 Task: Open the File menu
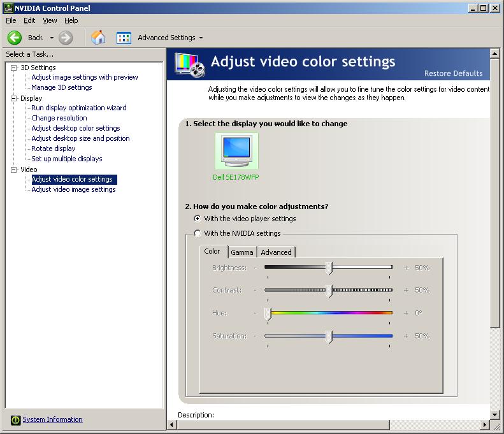coord(11,20)
